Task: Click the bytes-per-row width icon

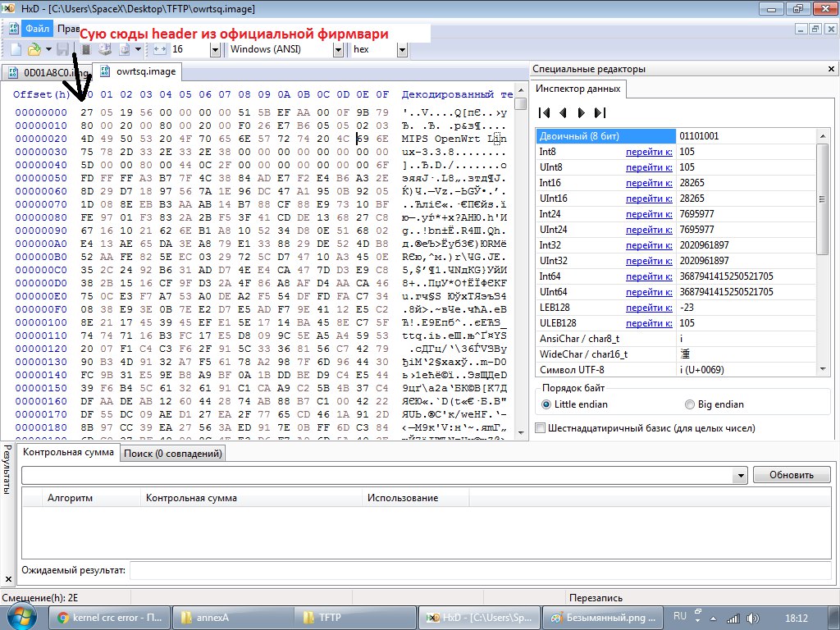Action: (x=160, y=49)
